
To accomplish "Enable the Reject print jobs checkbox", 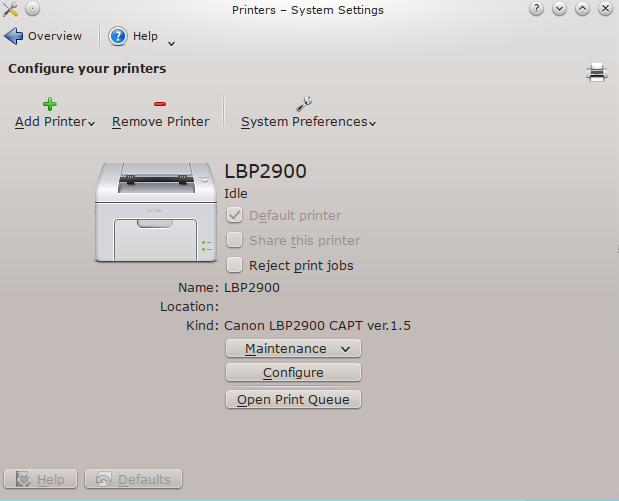I will click(234, 265).
